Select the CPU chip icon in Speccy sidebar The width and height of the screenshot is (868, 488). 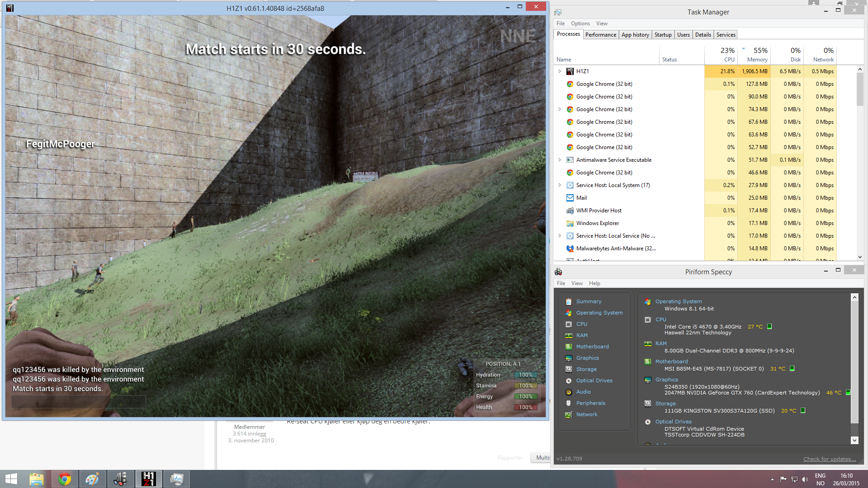(x=569, y=324)
